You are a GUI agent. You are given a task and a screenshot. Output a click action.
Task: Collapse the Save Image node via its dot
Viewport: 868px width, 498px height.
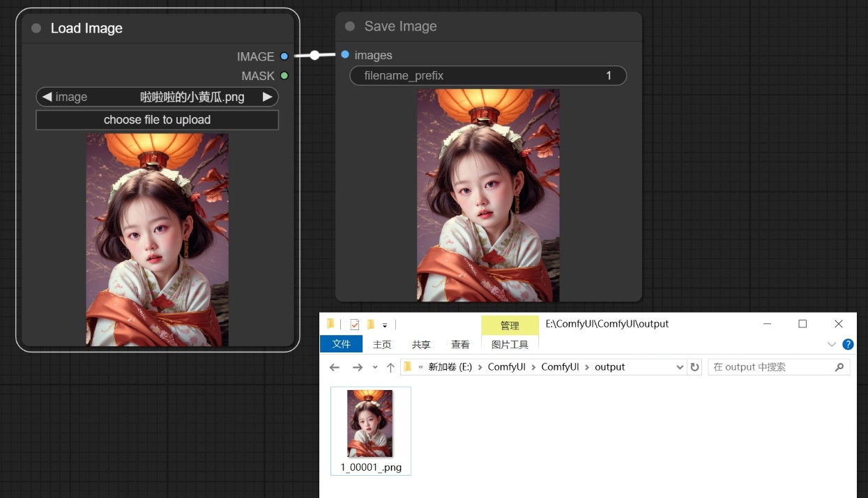click(350, 26)
